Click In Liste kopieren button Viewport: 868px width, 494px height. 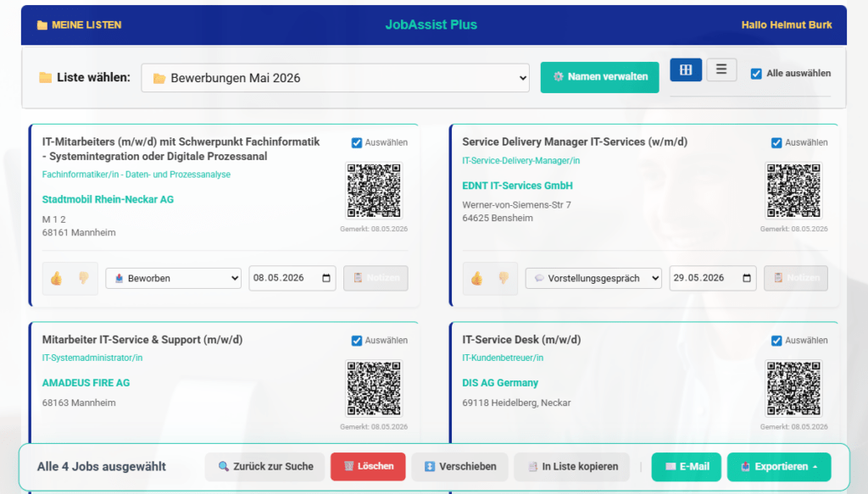point(572,467)
